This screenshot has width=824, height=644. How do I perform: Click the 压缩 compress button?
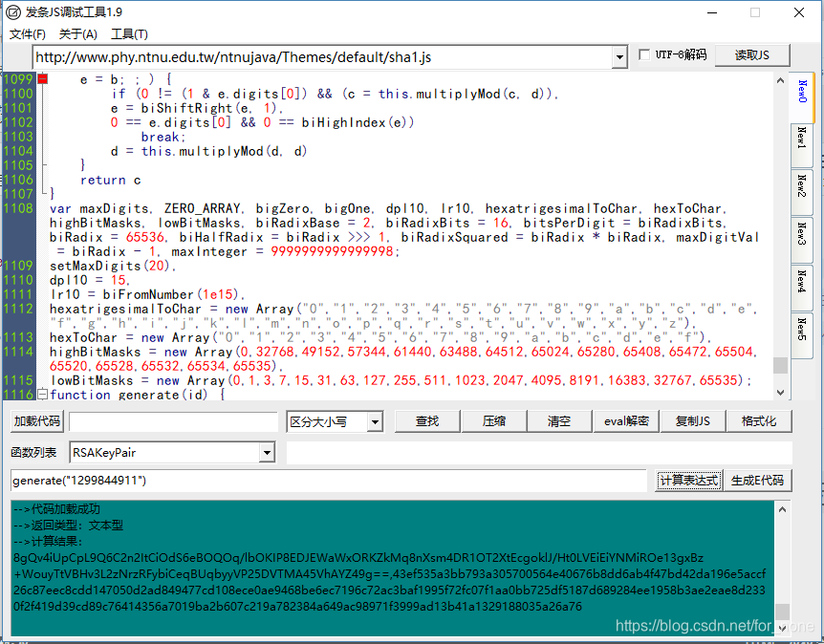click(494, 421)
